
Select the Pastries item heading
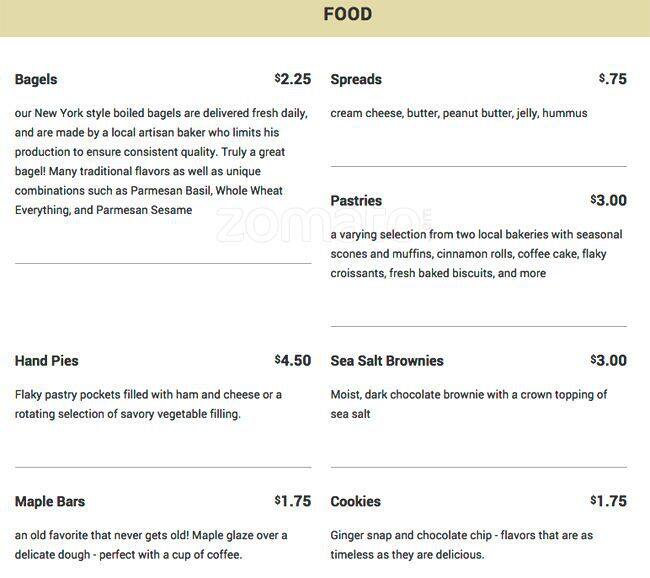click(356, 201)
